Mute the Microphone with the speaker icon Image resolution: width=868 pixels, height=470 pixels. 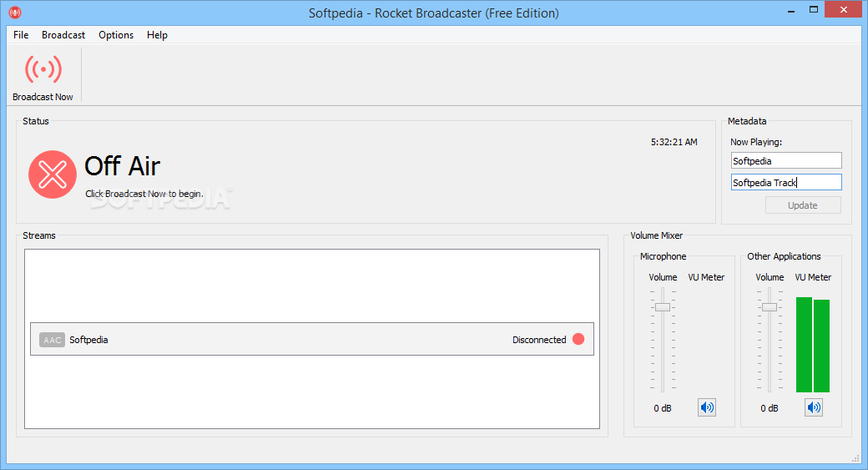707,407
